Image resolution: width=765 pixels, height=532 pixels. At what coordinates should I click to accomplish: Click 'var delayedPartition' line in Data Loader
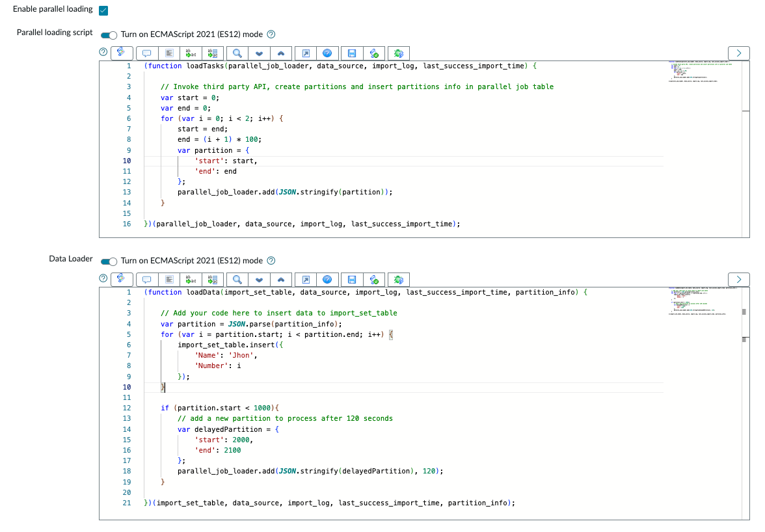(228, 430)
